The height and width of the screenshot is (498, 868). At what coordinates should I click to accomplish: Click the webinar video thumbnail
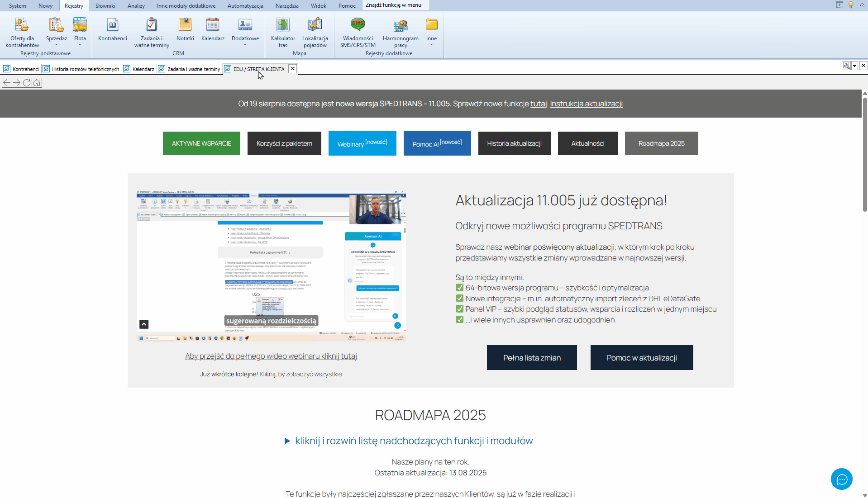click(271, 266)
